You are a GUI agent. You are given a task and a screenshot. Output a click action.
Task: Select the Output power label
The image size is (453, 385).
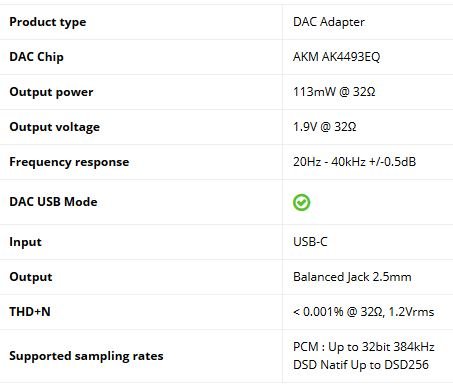(x=51, y=92)
